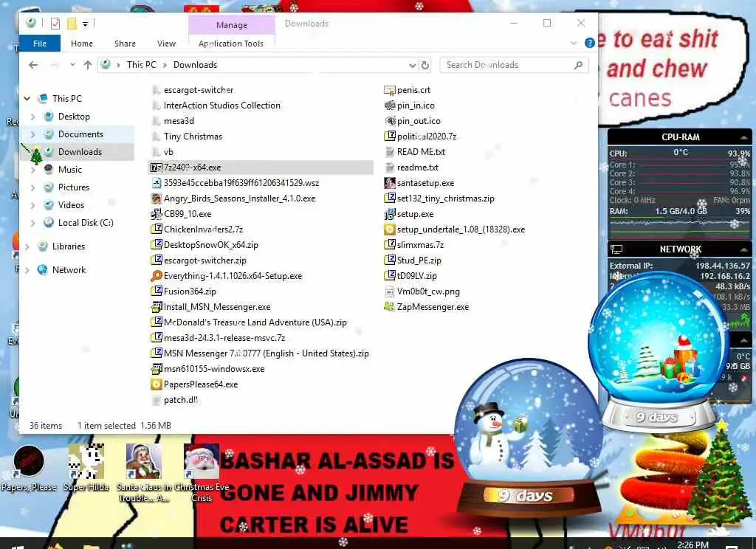Open the Share ribbon tab
The width and height of the screenshot is (756, 549).
pyautogui.click(x=125, y=44)
